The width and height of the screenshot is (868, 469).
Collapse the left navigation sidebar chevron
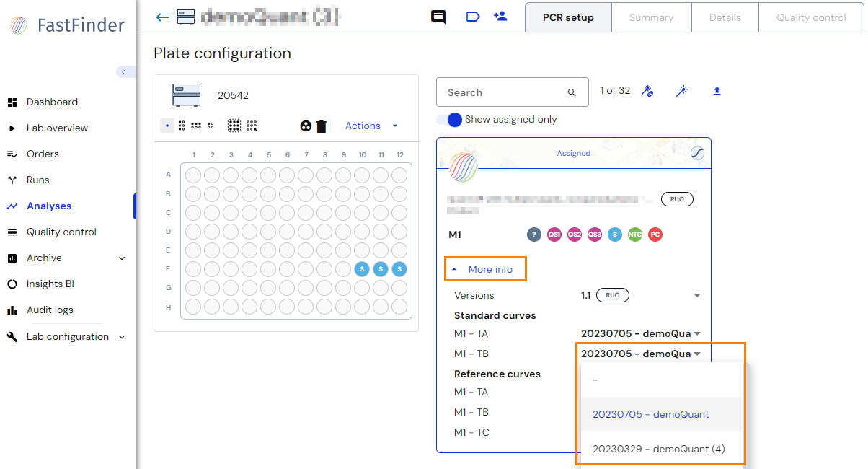(x=125, y=71)
